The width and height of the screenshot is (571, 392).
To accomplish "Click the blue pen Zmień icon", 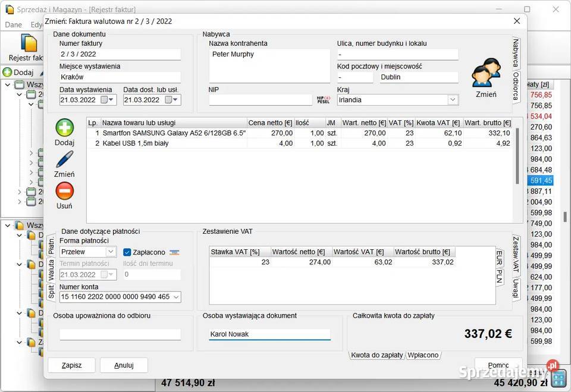I will click(x=64, y=159).
